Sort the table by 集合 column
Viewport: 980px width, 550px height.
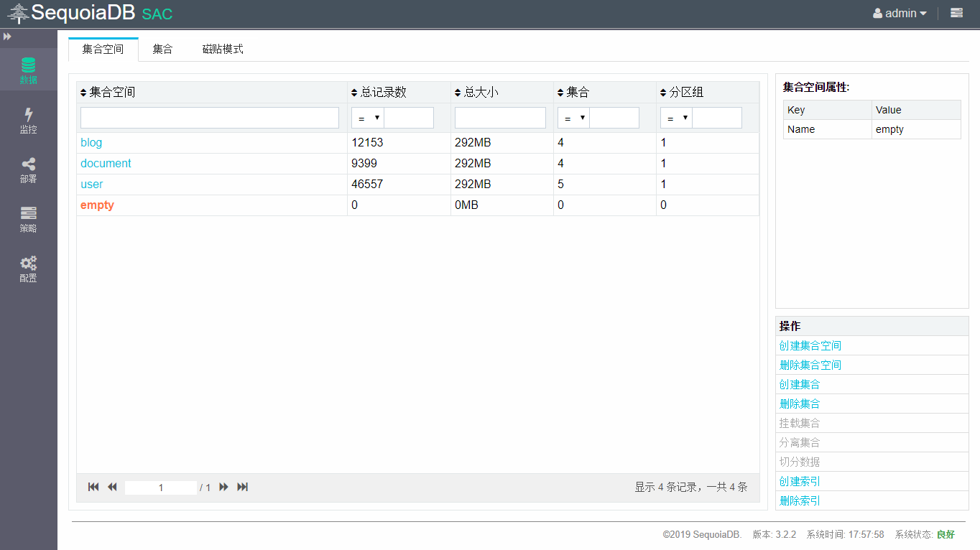pos(573,92)
